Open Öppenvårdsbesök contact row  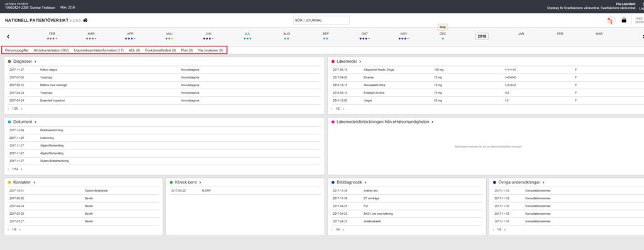84,191
